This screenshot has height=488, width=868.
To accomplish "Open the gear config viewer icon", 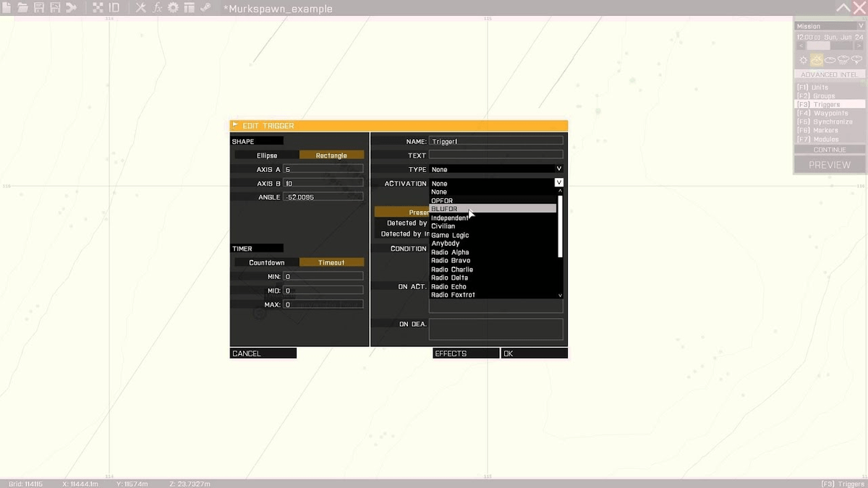I will [174, 8].
